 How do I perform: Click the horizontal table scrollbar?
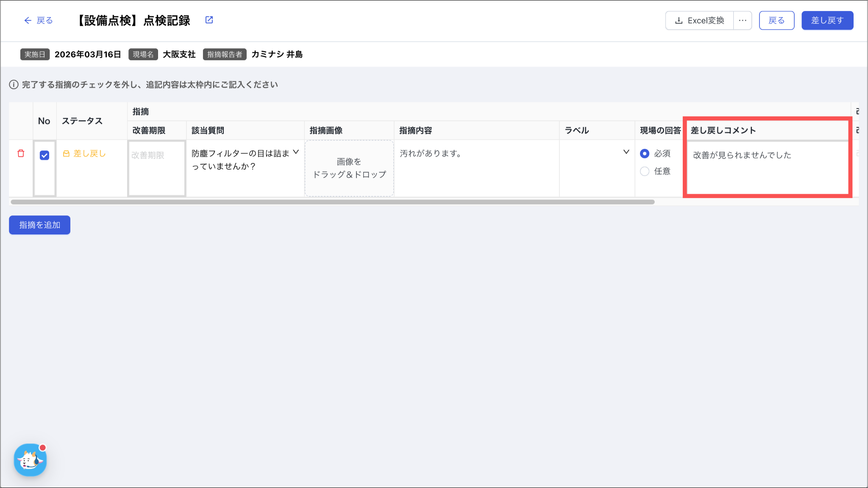(333, 202)
